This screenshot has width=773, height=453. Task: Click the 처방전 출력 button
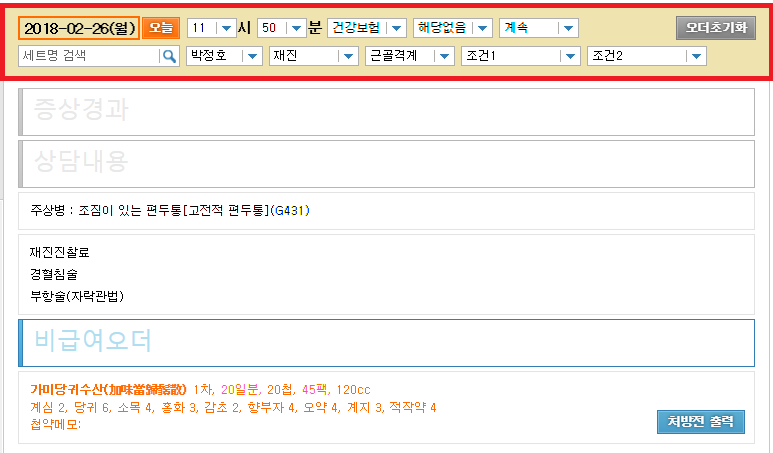pyautogui.click(x=701, y=422)
